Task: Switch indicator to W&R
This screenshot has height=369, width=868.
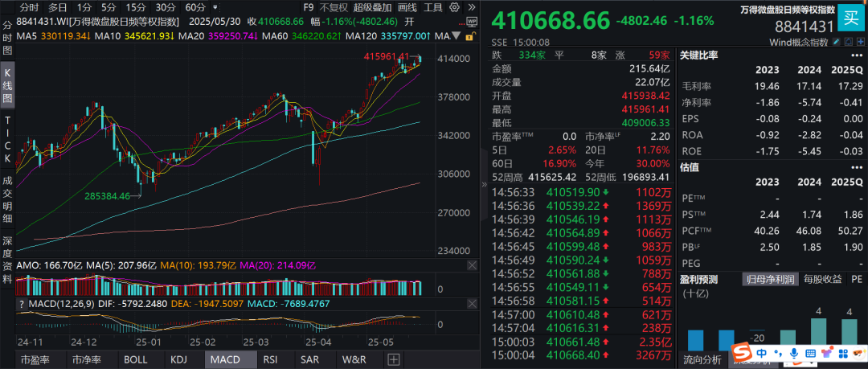Action: coord(354,359)
